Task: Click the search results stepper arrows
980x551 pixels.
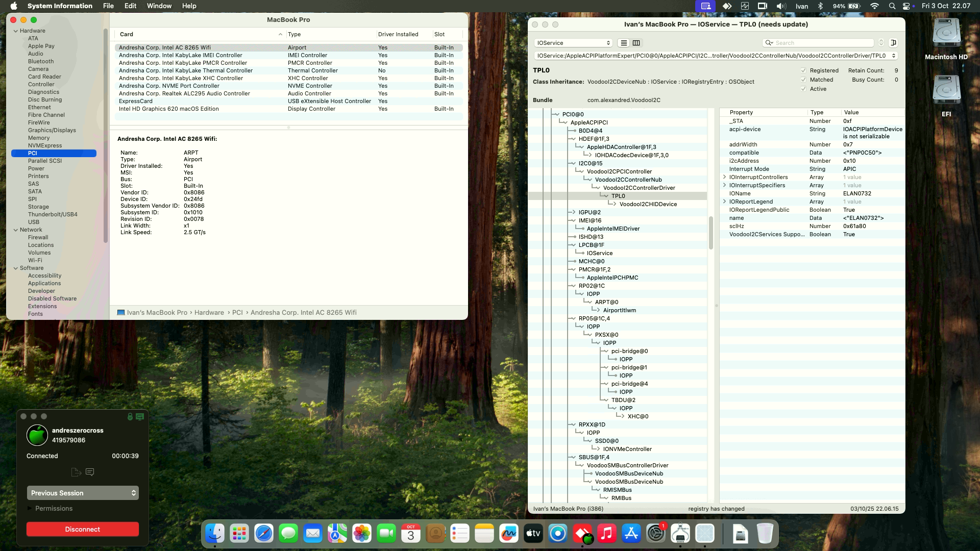Action: 881,43
